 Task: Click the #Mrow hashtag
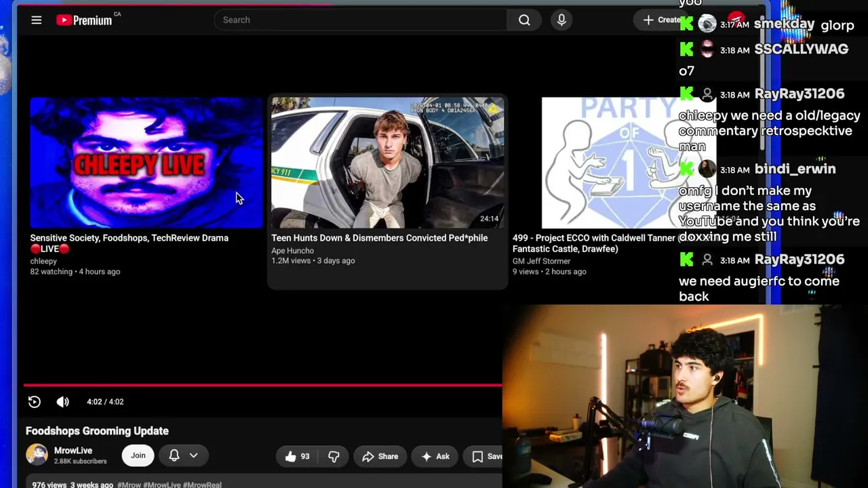pyautogui.click(x=128, y=485)
